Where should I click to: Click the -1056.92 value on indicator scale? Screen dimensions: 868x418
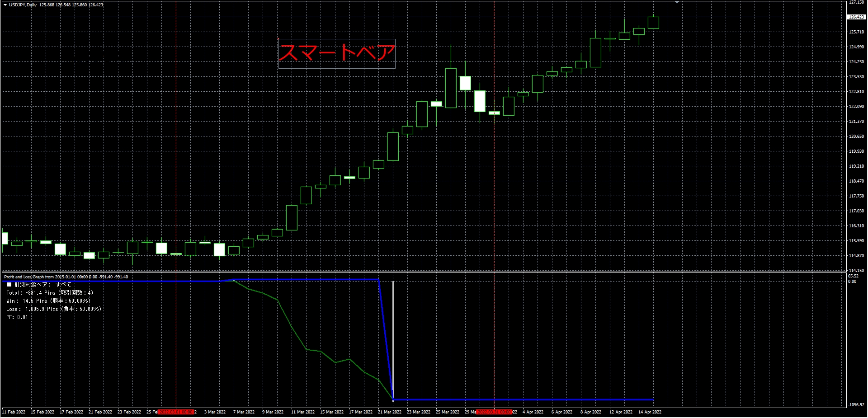point(856,405)
